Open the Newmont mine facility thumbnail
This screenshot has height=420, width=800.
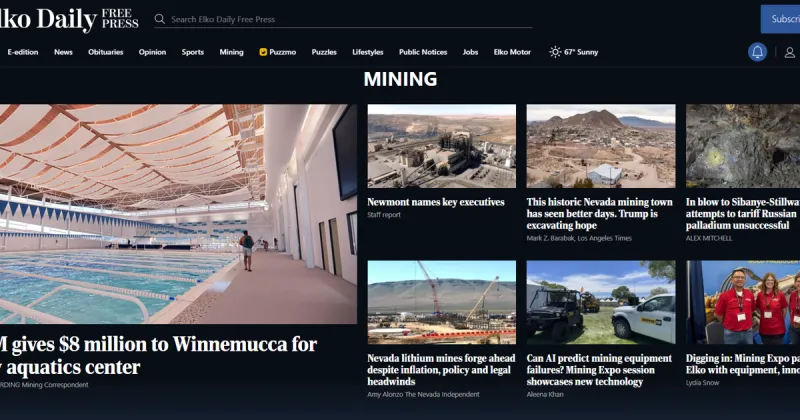point(441,146)
